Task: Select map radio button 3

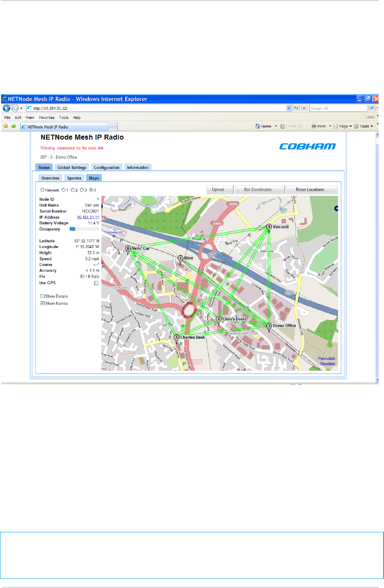Action: pyautogui.click(x=82, y=190)
